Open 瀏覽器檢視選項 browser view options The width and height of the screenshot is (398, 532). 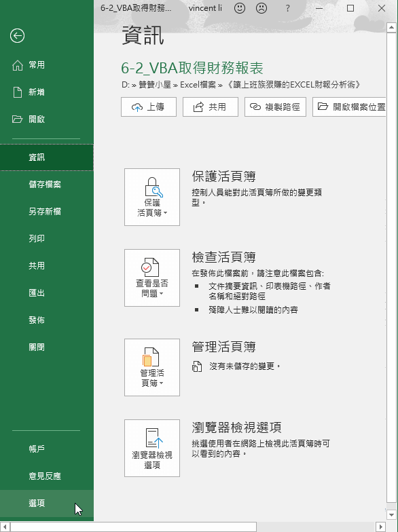(x=152, y=448)
